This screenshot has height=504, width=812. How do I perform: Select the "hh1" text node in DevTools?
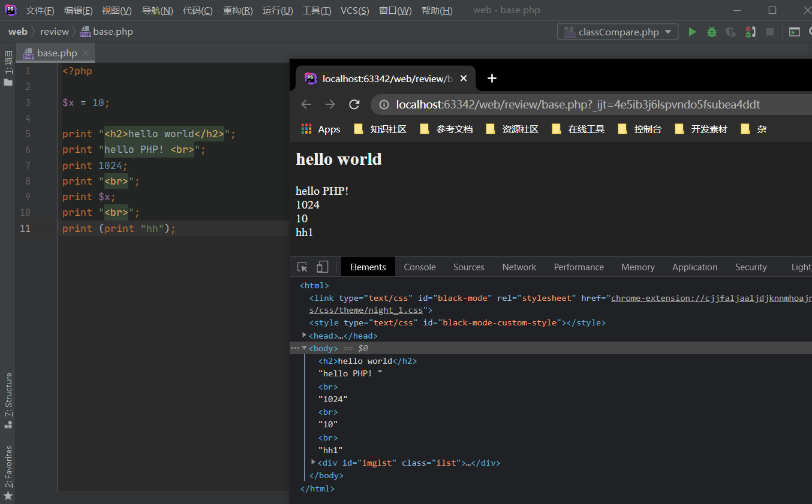click(x=330, y=450)
